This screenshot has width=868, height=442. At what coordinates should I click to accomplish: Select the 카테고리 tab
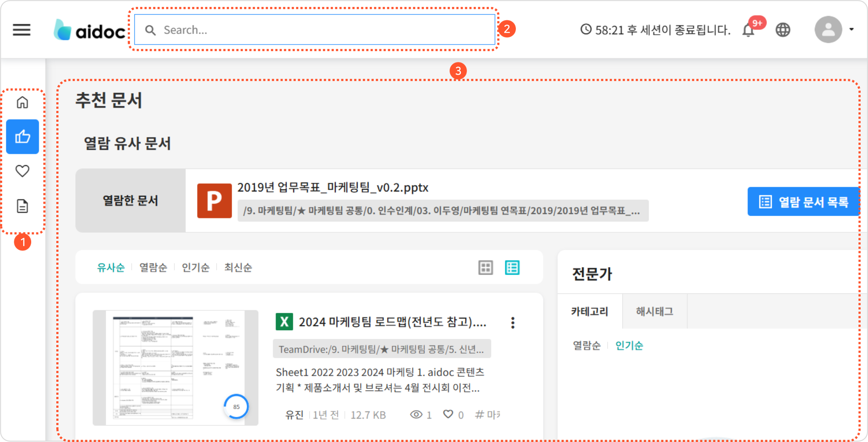click(589, 312)
